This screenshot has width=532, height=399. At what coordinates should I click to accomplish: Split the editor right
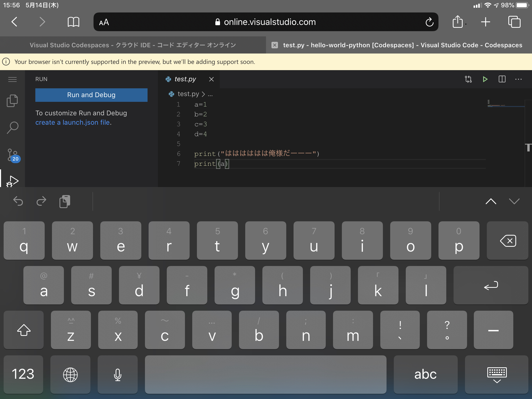[x=502, y=79]
